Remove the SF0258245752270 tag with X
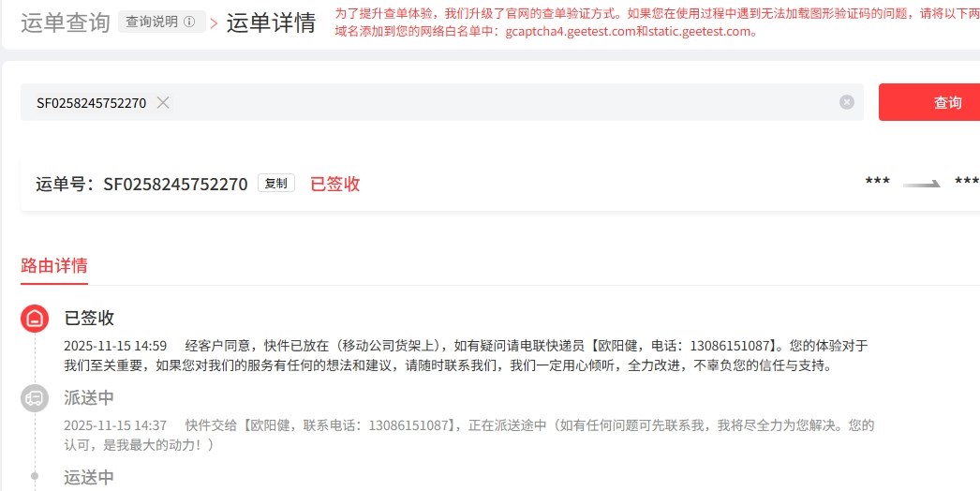 pyautogui.click(x=163, y=102)
